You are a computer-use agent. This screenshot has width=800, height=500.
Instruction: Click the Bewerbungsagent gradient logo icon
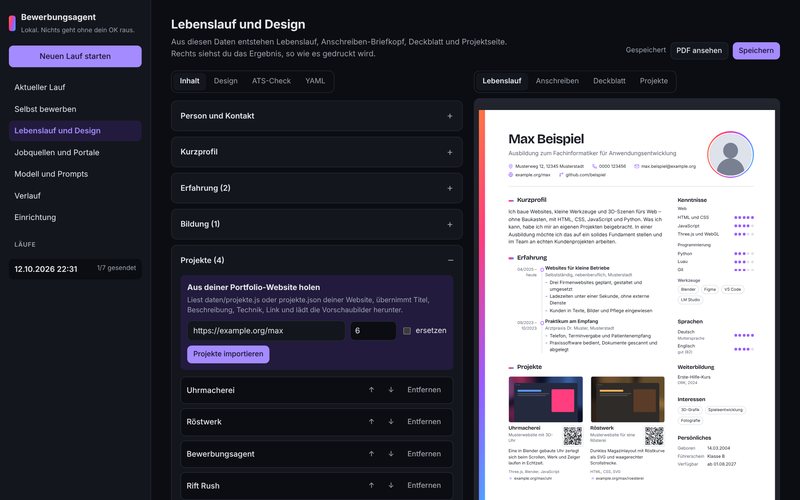[x=12, y=23]
